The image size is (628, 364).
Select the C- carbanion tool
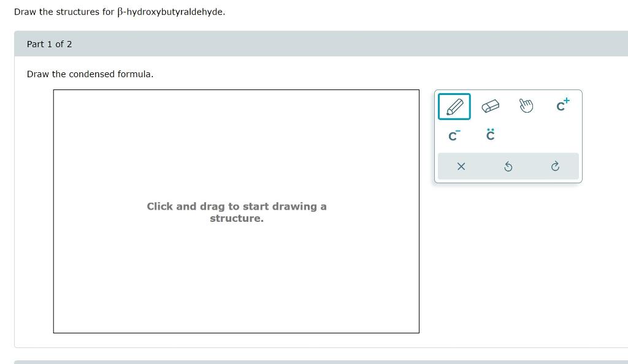click(x=454, y=135)
